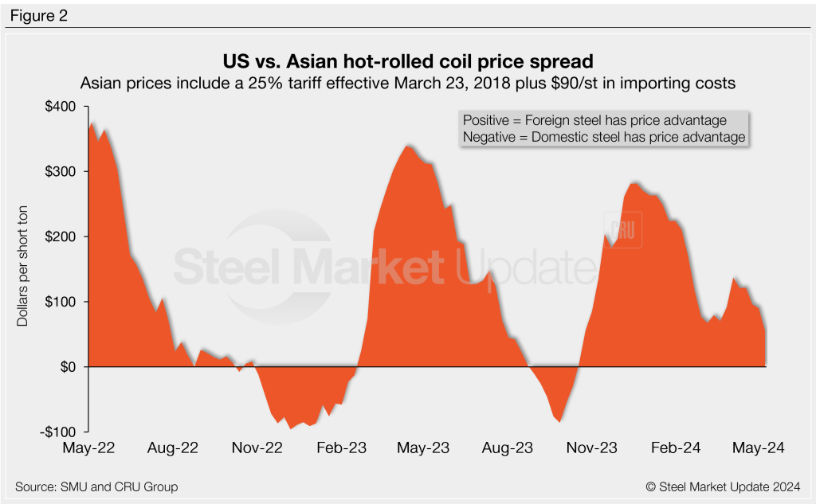Viewport: 816px width, 504px height.
Task: Select the Nov-22 x-axis label
Action: point(257,448)
